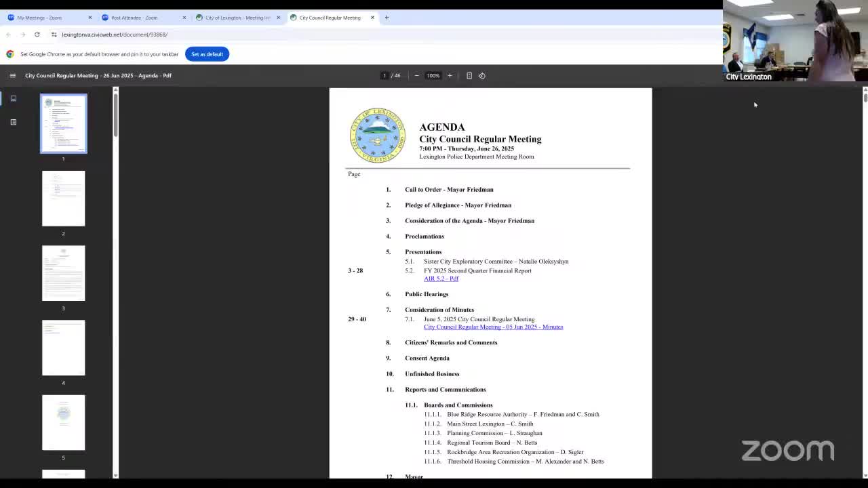This screenshot has height=488, width=868.
Task: Click 'Planning Commission – L. Straughan' line
Action: [x=494, y=433]
